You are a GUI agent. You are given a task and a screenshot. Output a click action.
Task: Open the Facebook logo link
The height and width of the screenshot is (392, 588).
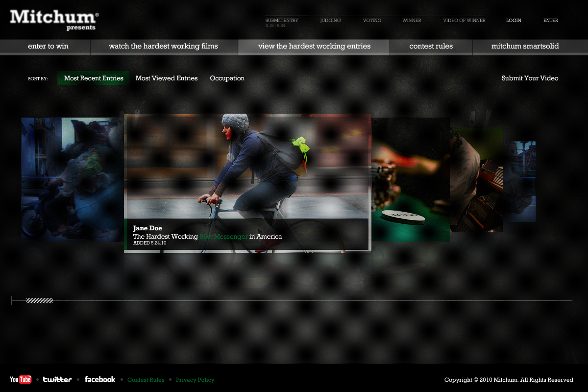coord(100,380)
